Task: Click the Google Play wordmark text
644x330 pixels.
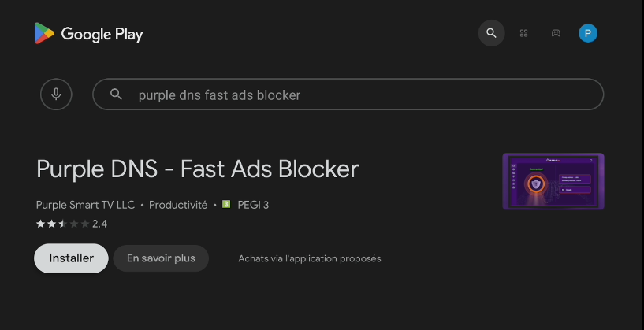Action: (x=102, y=34)
